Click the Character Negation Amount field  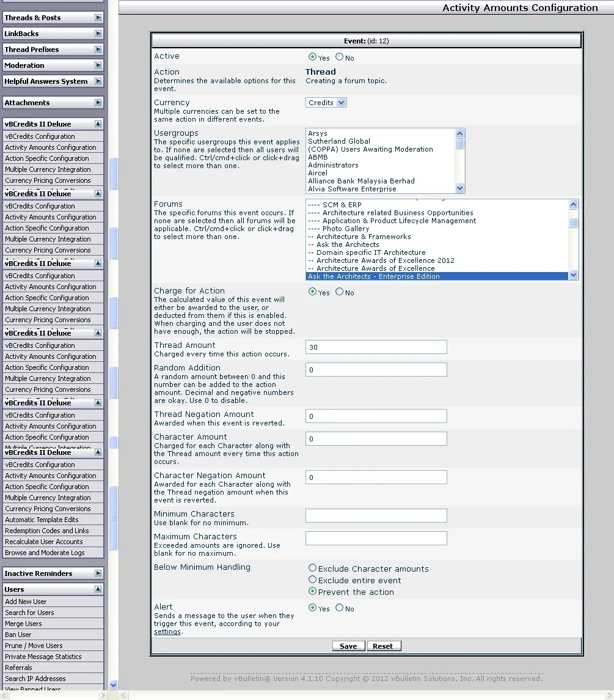pos(376,477)
